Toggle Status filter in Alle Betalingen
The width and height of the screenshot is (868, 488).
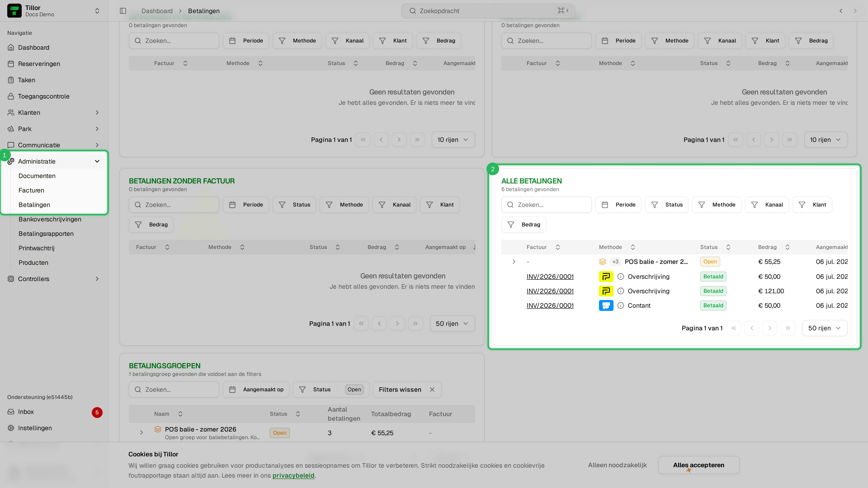coord(667,205)
